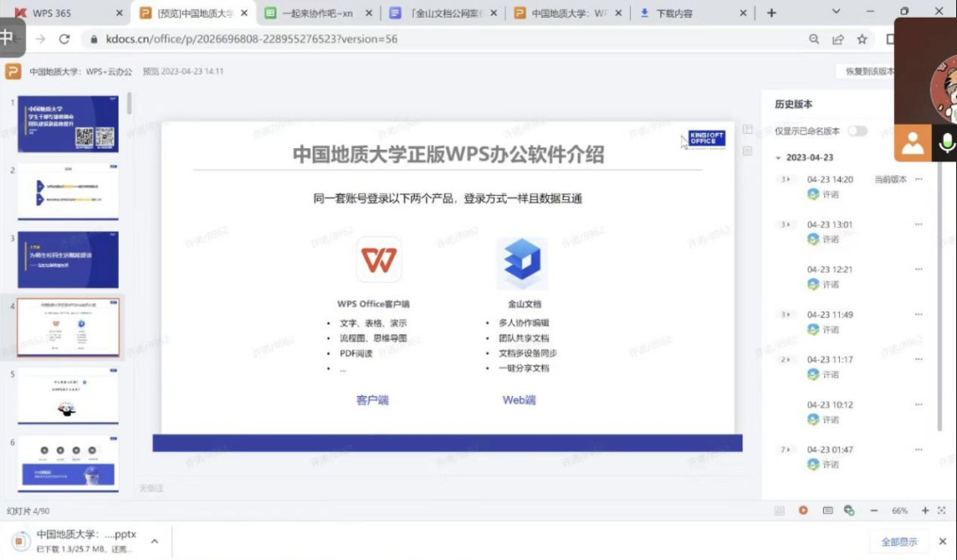Click the zoom in plus icon
The height and width of the screenshot is (560, 957).
tap(925, 510)
